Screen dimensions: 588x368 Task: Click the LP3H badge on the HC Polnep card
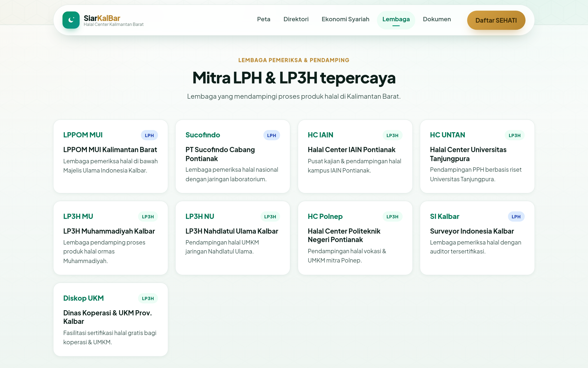point(392,217)
